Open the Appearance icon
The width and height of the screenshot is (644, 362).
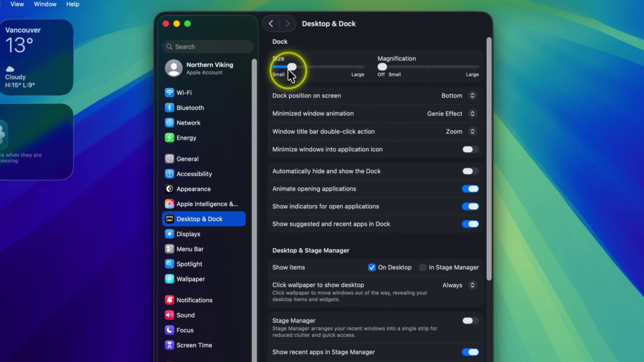pyautogui.click(x=169, y=189)
